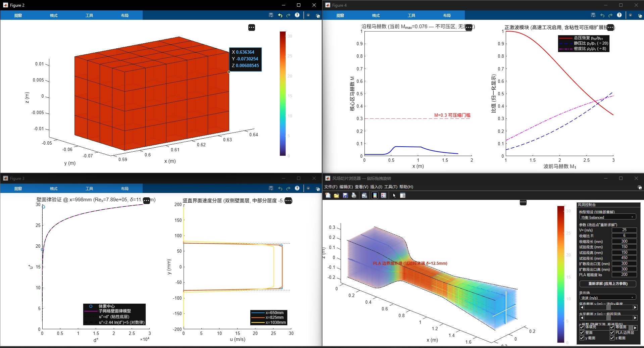Click New Figure icon in wind field browser
The height and width of the screenshot is (348, 644).
[x=328, y=195]
